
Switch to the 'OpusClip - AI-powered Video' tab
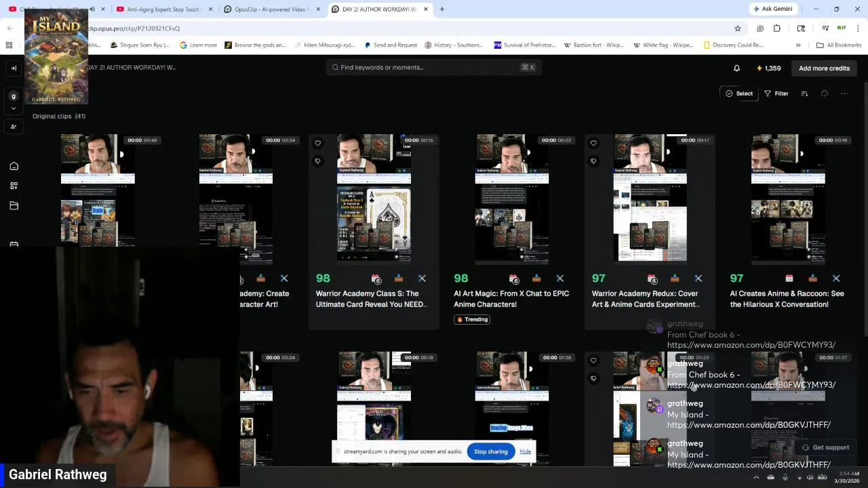pos(271,9)
